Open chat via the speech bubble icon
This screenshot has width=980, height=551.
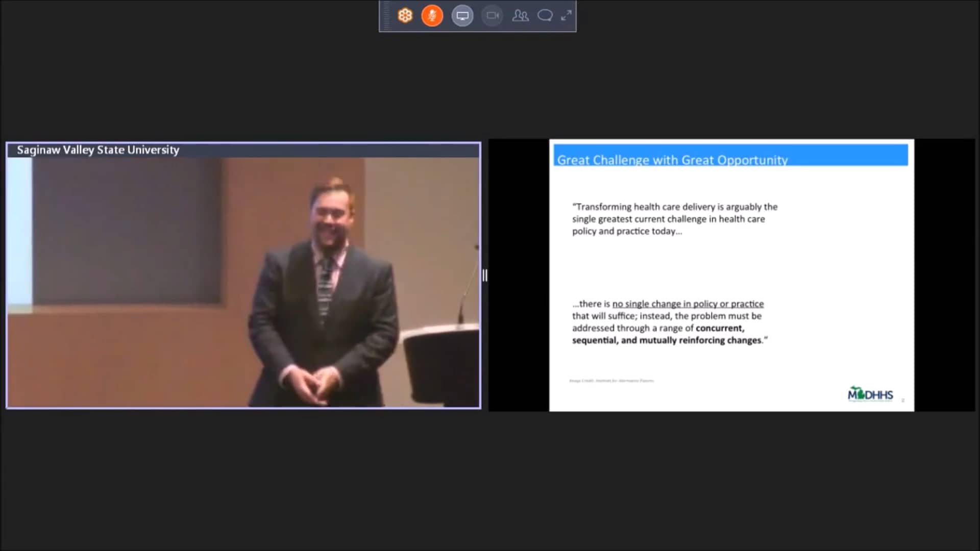(545, 15)
